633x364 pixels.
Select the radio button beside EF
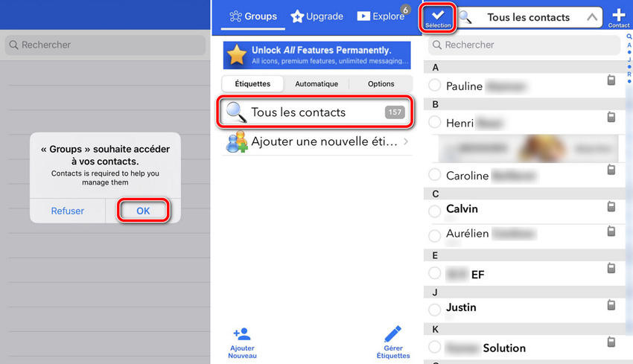click(x=435, y=273)
